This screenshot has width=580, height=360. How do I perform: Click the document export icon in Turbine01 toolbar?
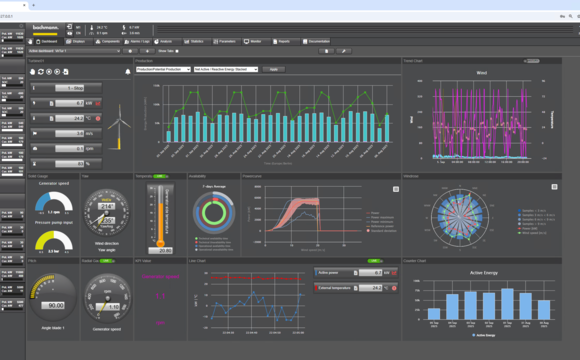click(x=65, y=72)
